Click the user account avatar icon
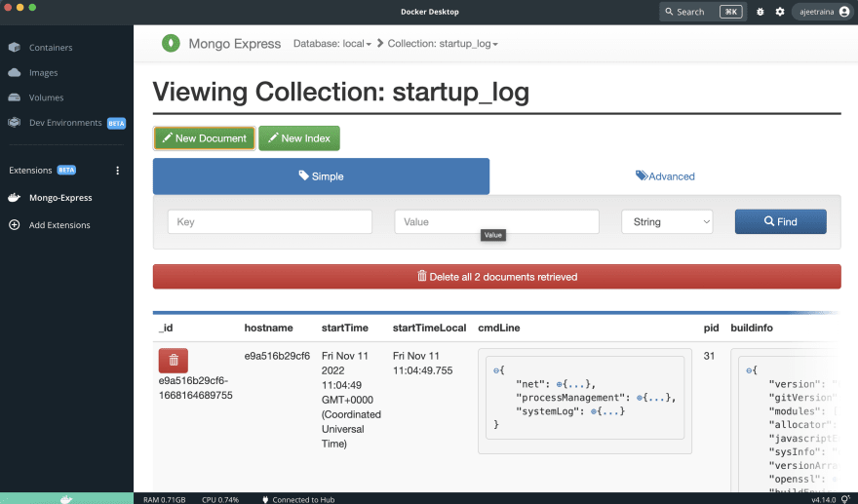858x504 pixels. coord(844,12)
